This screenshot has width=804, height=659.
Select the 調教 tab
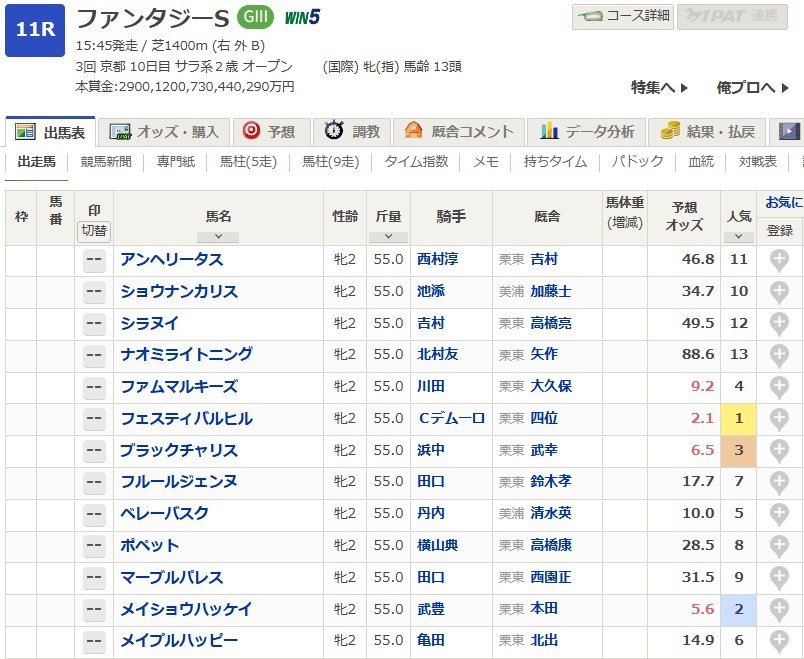coord(354,131)
